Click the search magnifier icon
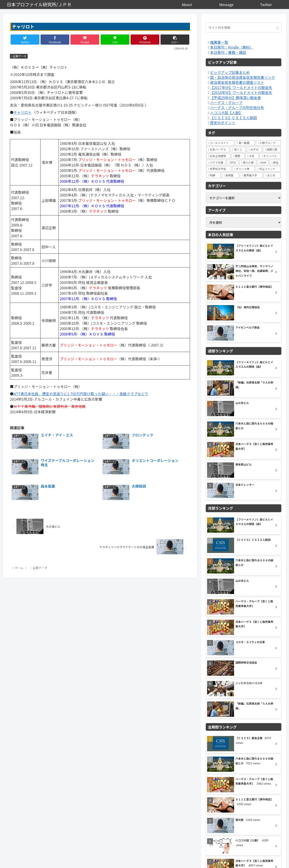This screenshot has height=868, width=289. click(277, 28)
